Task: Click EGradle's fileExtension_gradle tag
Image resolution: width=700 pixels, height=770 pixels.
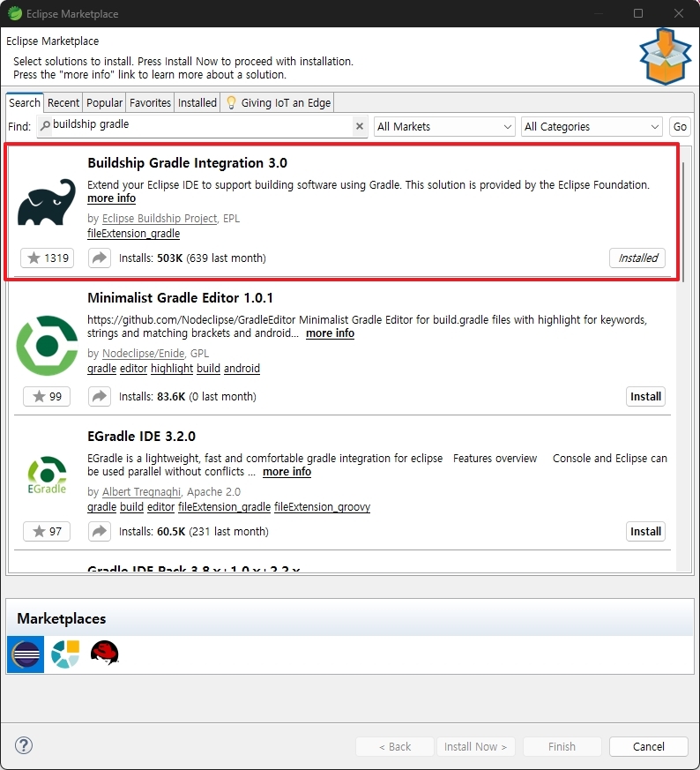Action: coord(224,507)
